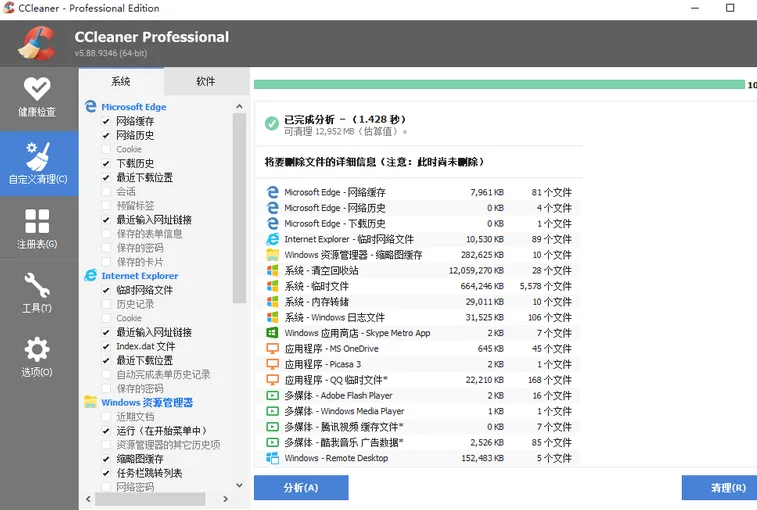Click the 12,059,270 KB size value
Viewport: 757px width, 510px height.
tap(476, 270)
